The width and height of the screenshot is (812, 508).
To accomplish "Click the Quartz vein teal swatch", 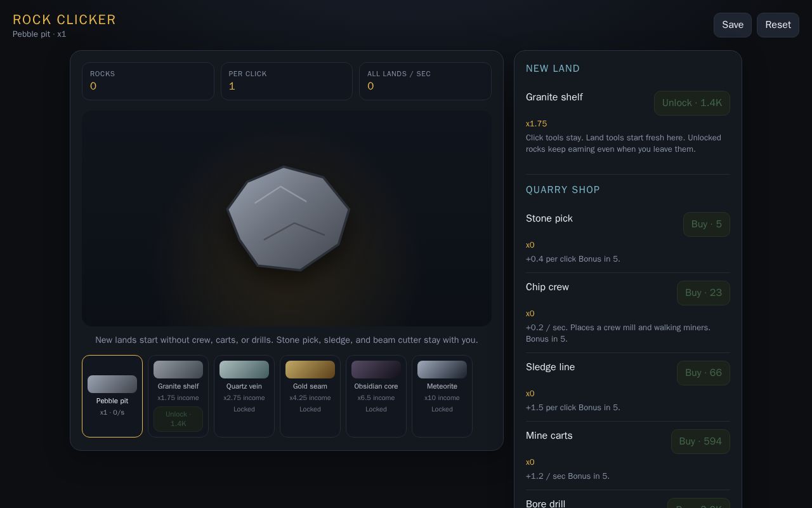I will (244, 370).
